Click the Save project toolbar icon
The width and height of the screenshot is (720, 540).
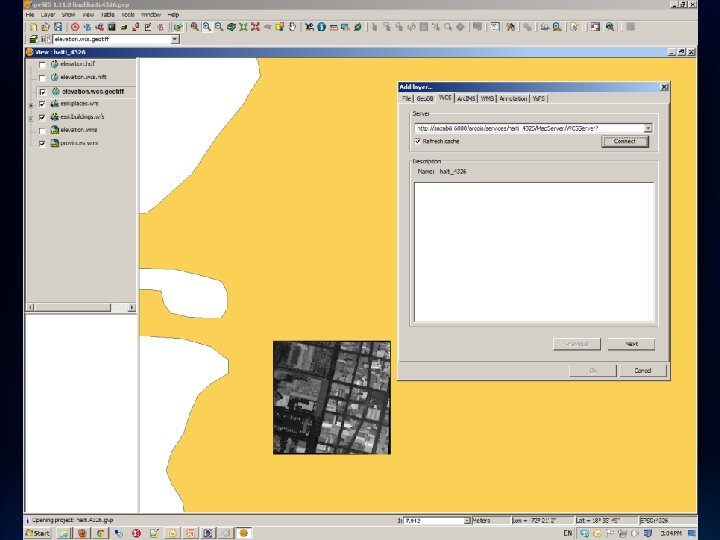coord(56,27)
